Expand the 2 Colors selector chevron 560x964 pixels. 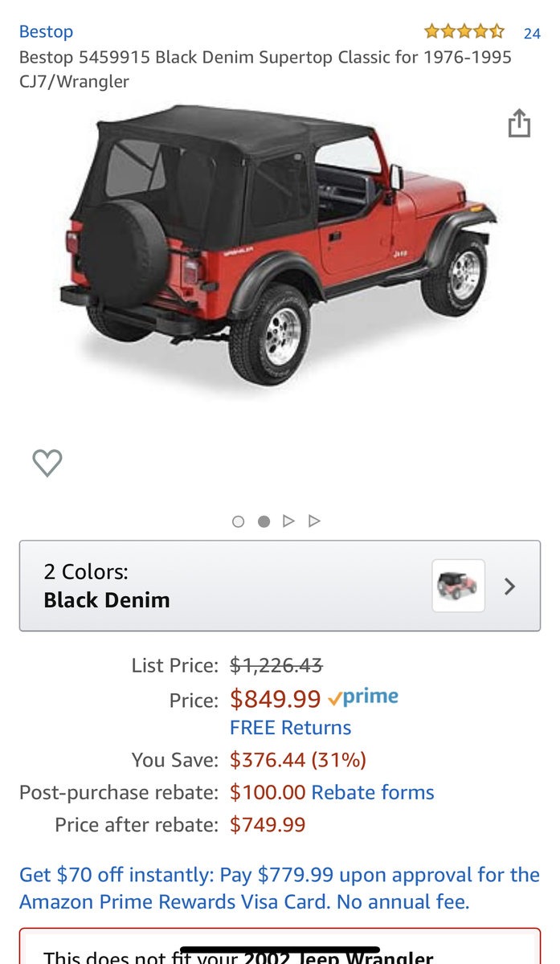tap(509, 586)
